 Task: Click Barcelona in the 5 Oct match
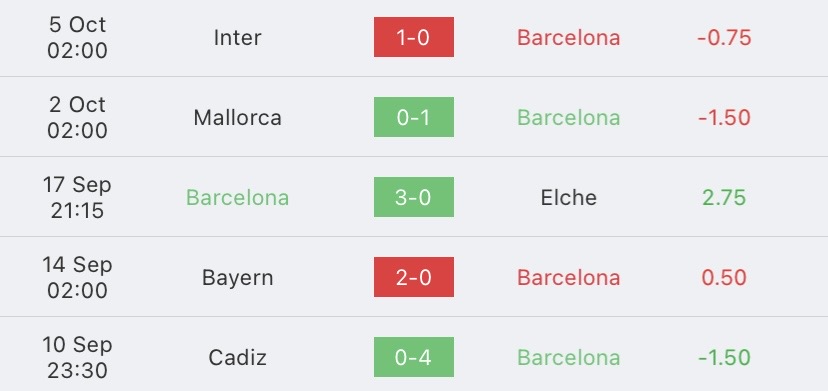tap(569, 38)
